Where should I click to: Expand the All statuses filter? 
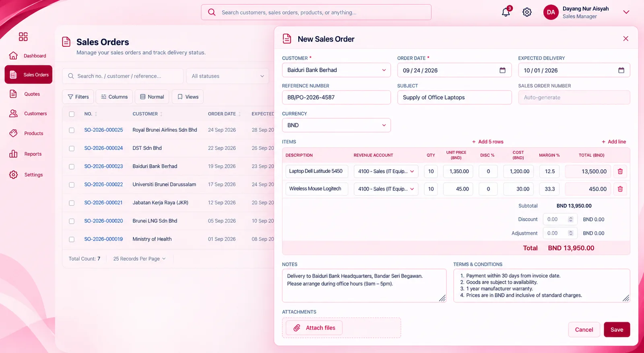click(227, 76)
